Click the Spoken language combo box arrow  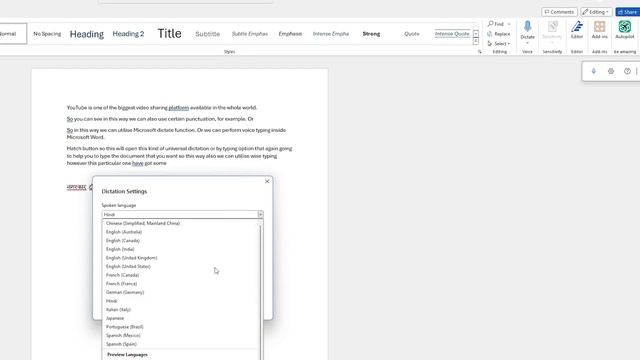click(260, 214)
